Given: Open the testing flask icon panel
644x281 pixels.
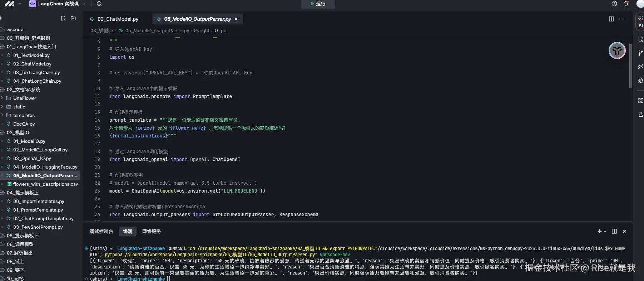Looking at the screenshot, I should [640, 114].
